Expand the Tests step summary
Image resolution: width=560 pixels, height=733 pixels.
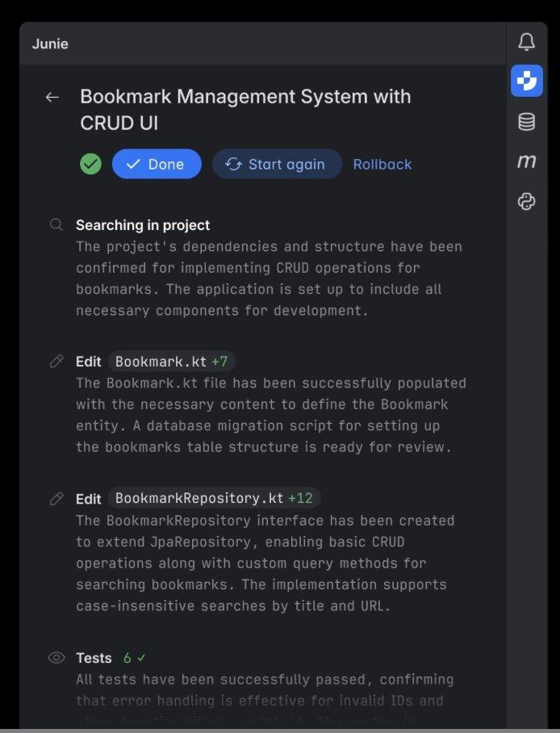coord(94,658)
